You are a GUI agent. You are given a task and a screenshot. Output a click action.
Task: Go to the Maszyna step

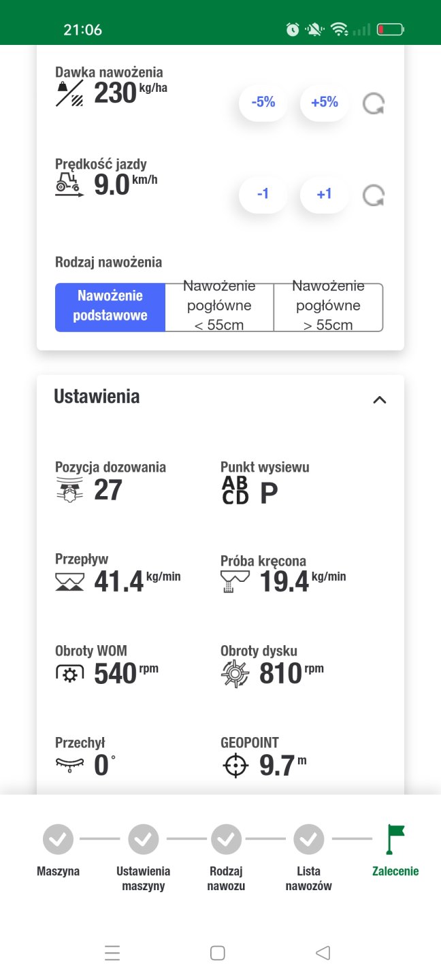click(58, 840)
